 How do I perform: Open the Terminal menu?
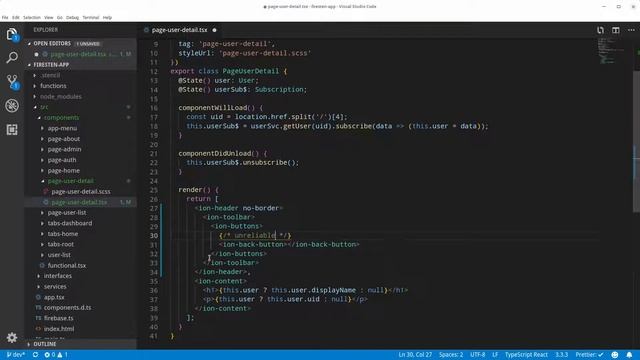pyautogui.click(x=91, y=18)
